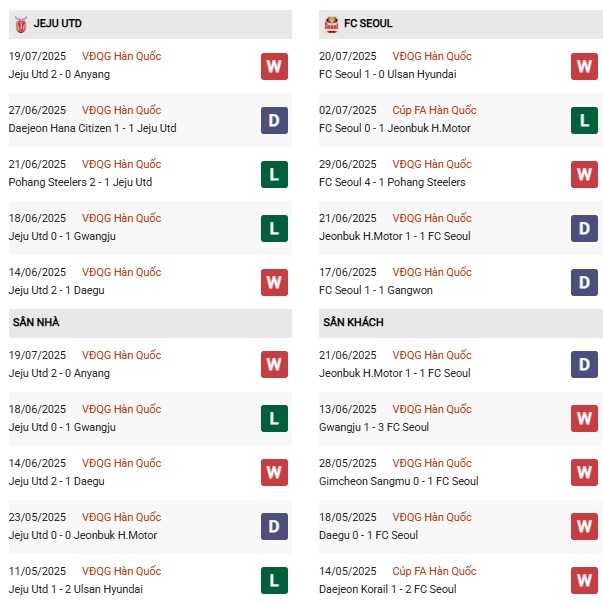Click VĐQG Hàn Quốc link dated 20/07/2025
The height and width of the screenshot is (602, 603).
tap(432, 56)
